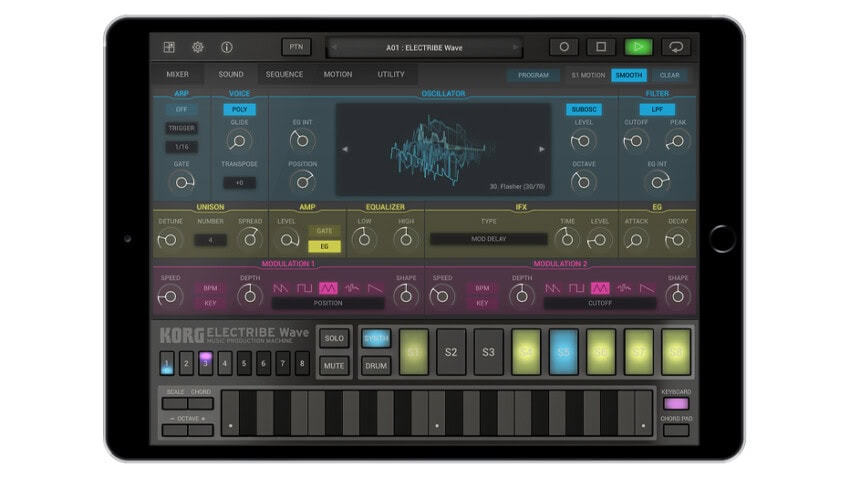Open the layout grid icon
The image size is (850, 478).
169,47
